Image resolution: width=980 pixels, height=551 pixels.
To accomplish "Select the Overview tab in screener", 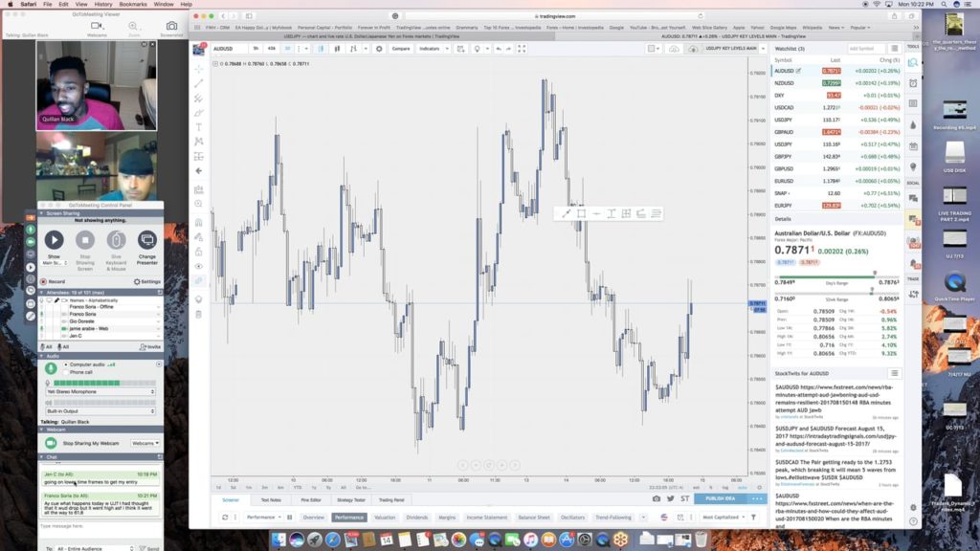I will (x=314, y=518).
